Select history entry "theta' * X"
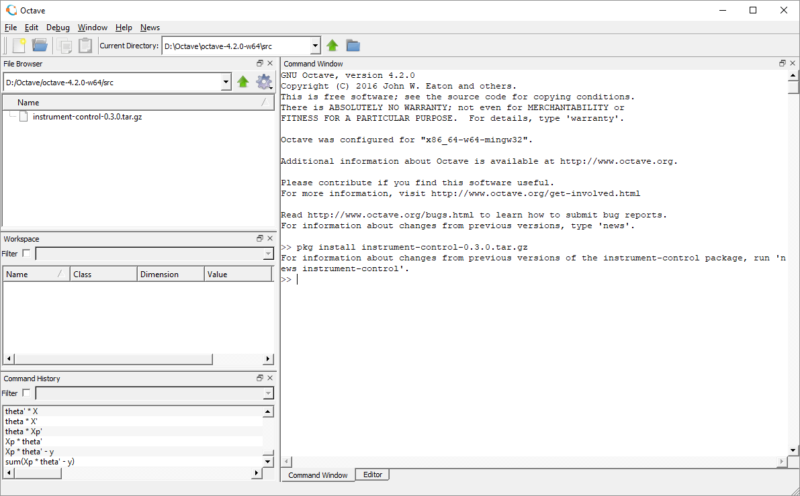Image resolution: width=800 pixels, height=496 pixels. click(21, 411)
